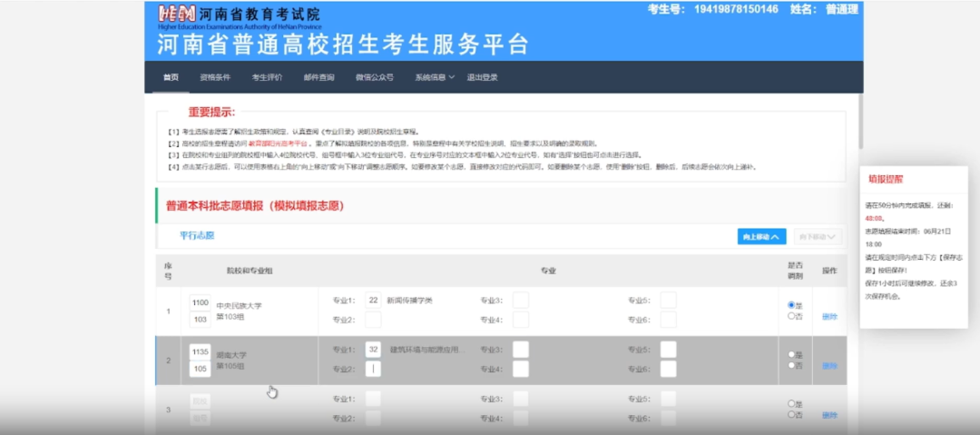Click 专业1 field with 32 in row 2
This screenshot has height=435, width=980.
(373, 350)
